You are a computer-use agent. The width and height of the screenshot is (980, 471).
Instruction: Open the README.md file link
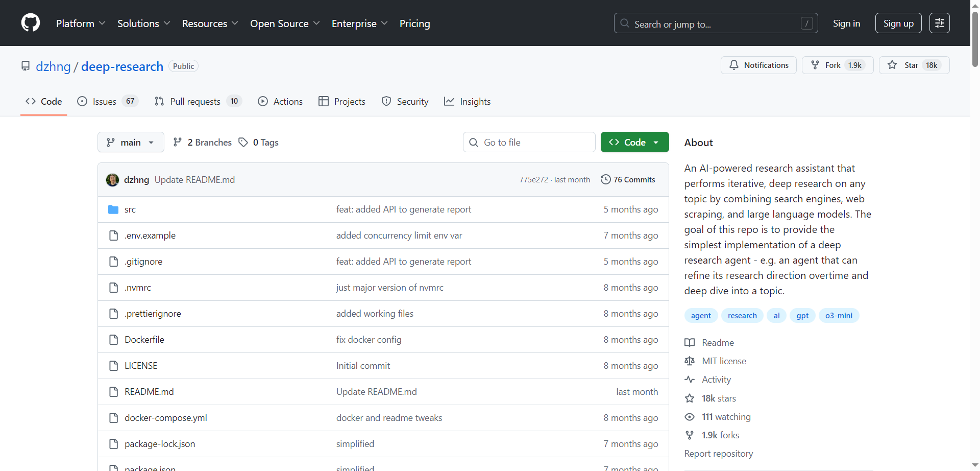pos(149,392)
